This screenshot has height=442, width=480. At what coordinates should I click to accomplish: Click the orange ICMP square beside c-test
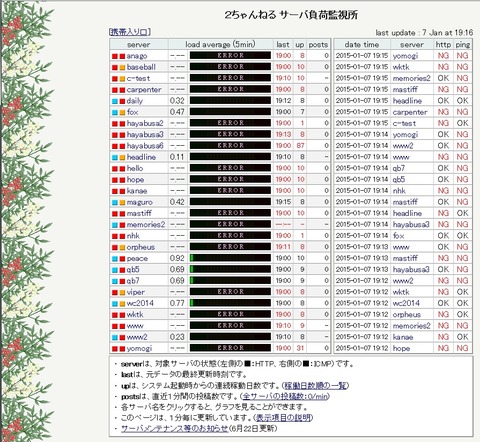pos(122,79)
